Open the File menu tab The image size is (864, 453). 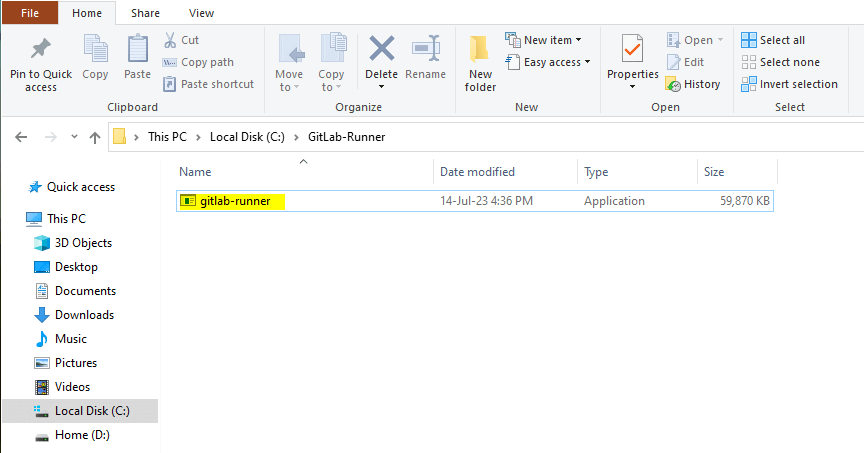click(x=30, y=13)
